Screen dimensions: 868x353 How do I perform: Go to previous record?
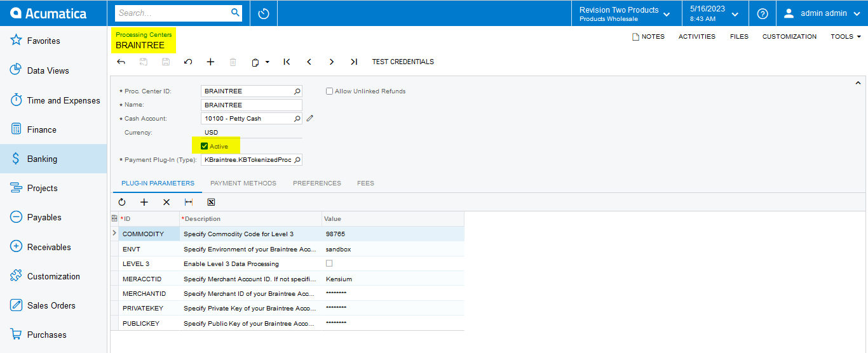click(x=309, y=62)
